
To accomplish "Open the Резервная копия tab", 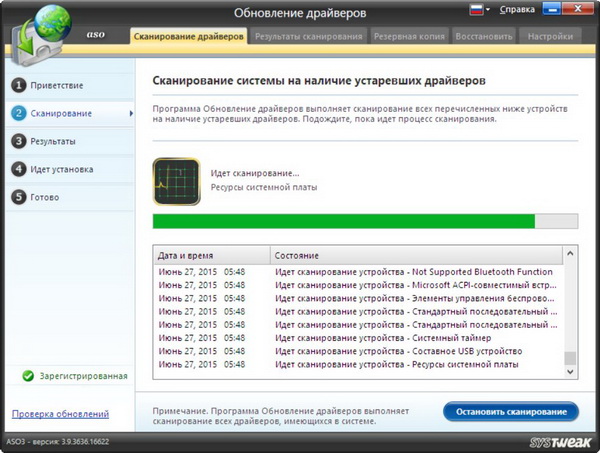I will click(x=409, y=36).
